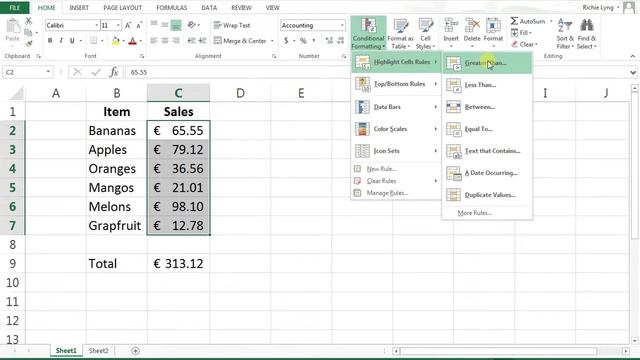Screen dimensions: 640x360
Task: Open Find & Select menu
Action: coord(587,33)
